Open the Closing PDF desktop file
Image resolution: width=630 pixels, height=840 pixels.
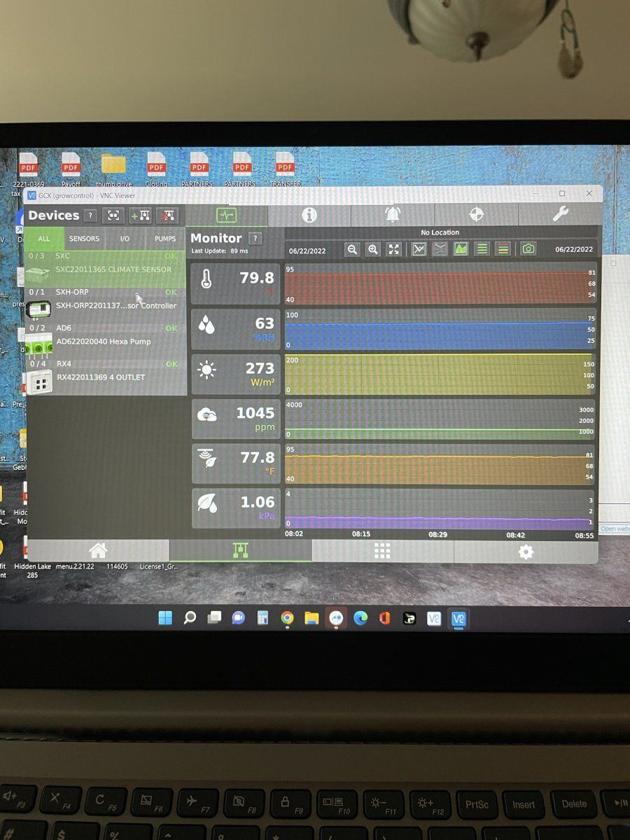[x=157, y=169]
